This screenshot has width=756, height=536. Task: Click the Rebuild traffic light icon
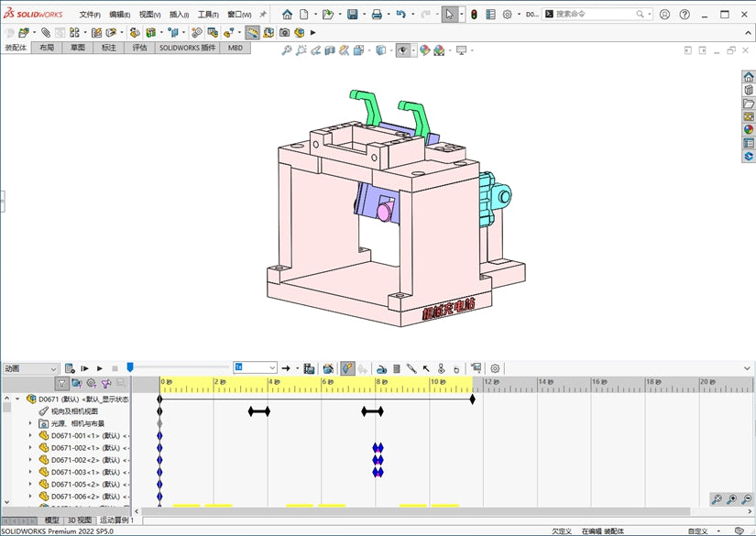coord(474,15)
